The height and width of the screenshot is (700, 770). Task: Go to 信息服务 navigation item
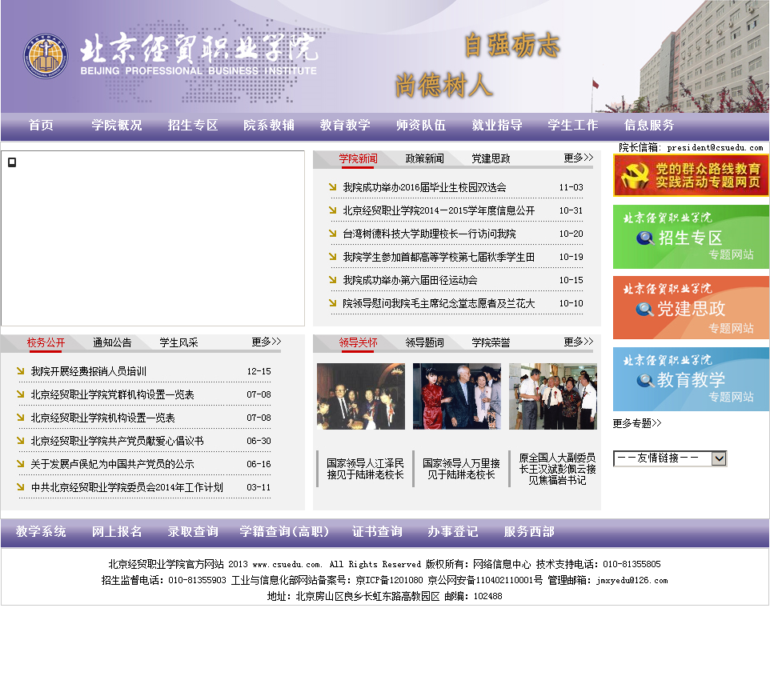(649, 125)
